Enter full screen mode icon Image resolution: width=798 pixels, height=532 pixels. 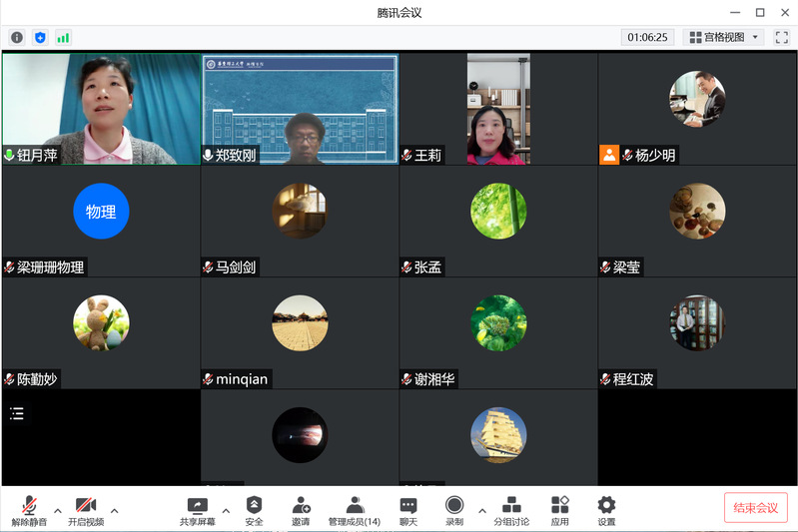coord(781,37)
